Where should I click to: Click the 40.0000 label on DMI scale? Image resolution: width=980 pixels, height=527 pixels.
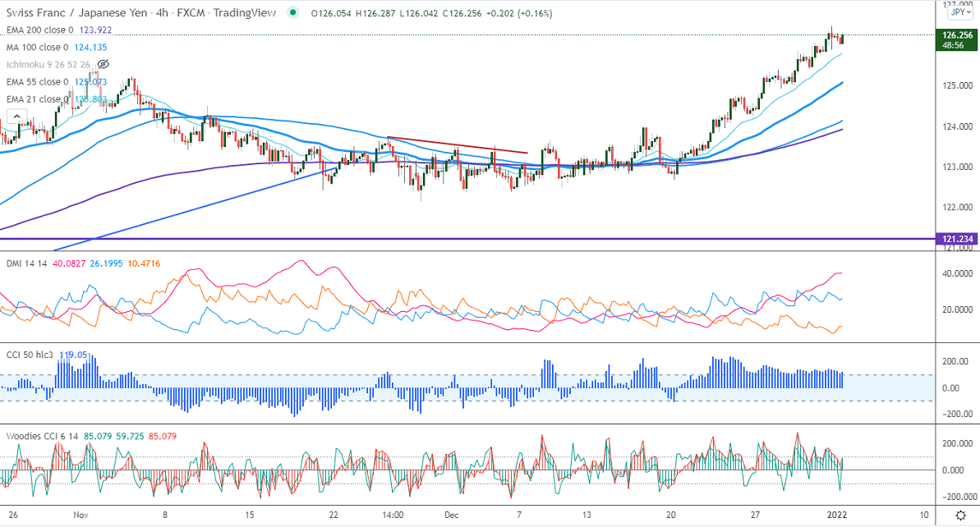click(x=958, y=273)
